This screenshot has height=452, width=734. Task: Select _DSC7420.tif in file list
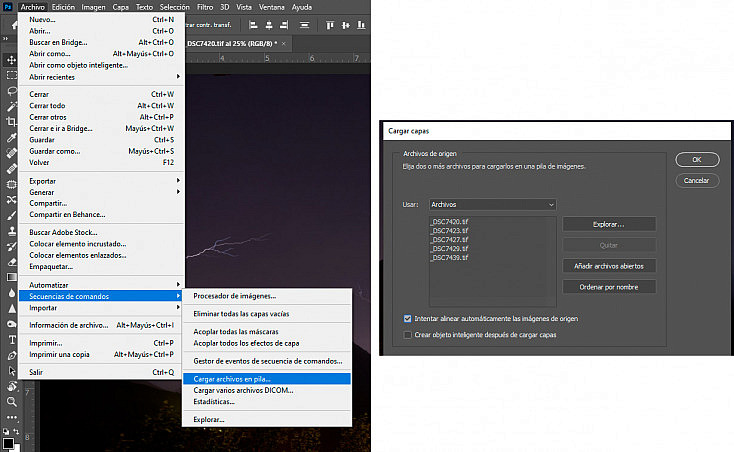(x=449, y=222)
